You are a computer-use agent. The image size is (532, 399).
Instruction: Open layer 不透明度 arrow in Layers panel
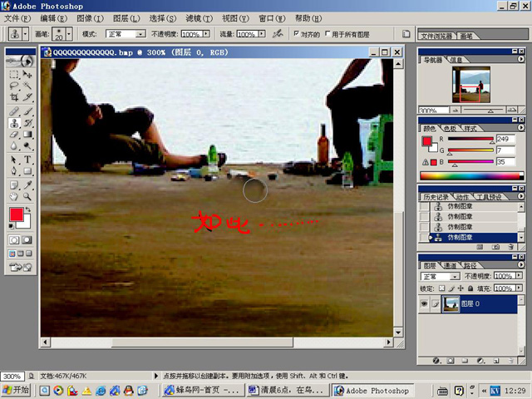[519, 276]
